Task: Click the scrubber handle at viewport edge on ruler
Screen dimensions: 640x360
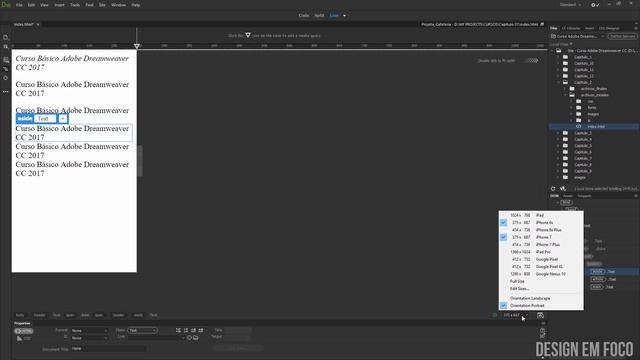Action: (x=137, y=46)
